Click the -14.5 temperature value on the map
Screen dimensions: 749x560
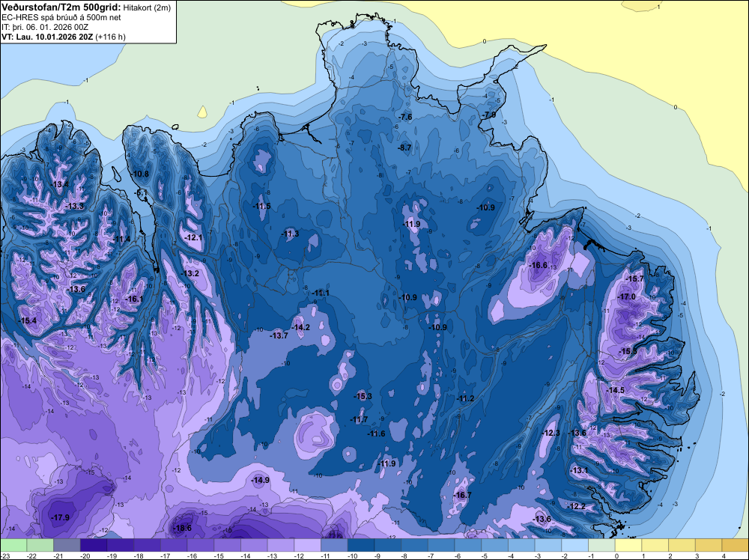(615, 390)
